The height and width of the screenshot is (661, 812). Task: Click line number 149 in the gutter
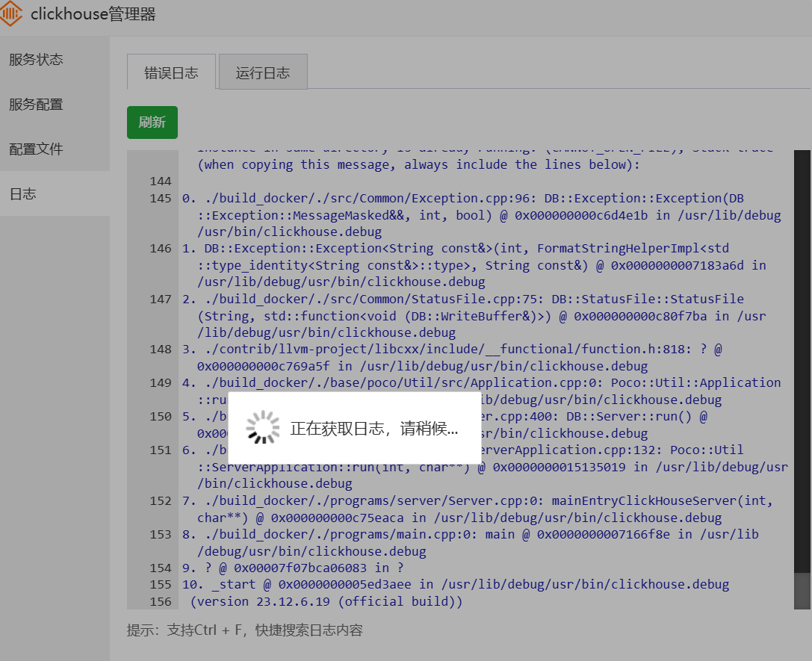(161, 383)
